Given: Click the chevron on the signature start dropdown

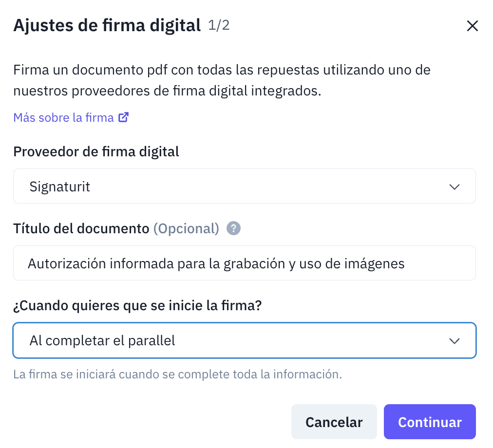Looking at the screenshot, I should 455,340.
